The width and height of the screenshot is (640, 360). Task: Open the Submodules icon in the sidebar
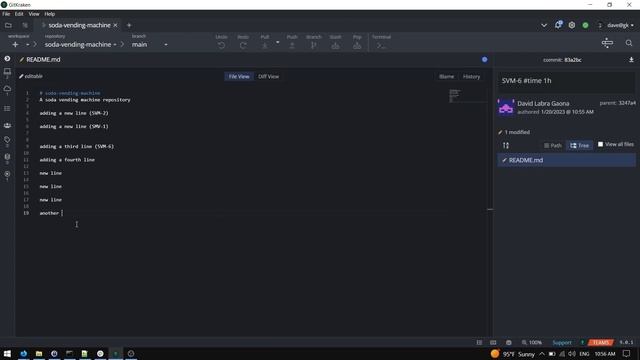[x=7, y=174]
